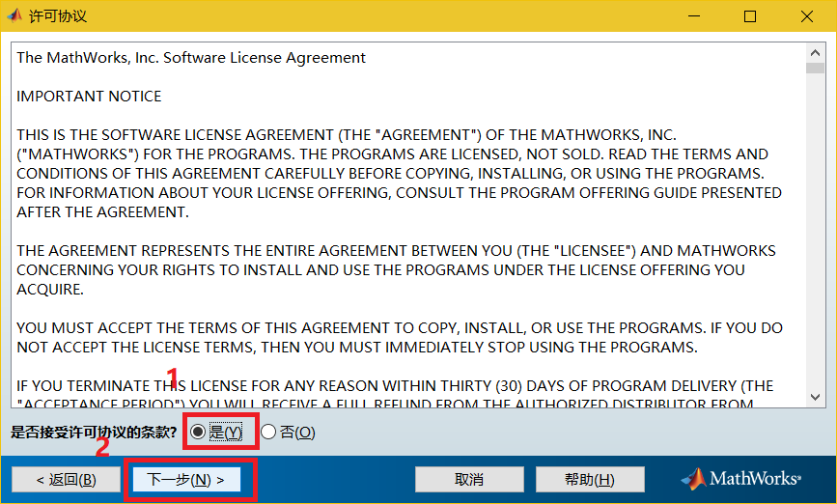Image resolution: width=837 pixels, height=504 pixels.
Task: Select the 是(Y) radio to accept terms
Action: click(x=198, y=433)
